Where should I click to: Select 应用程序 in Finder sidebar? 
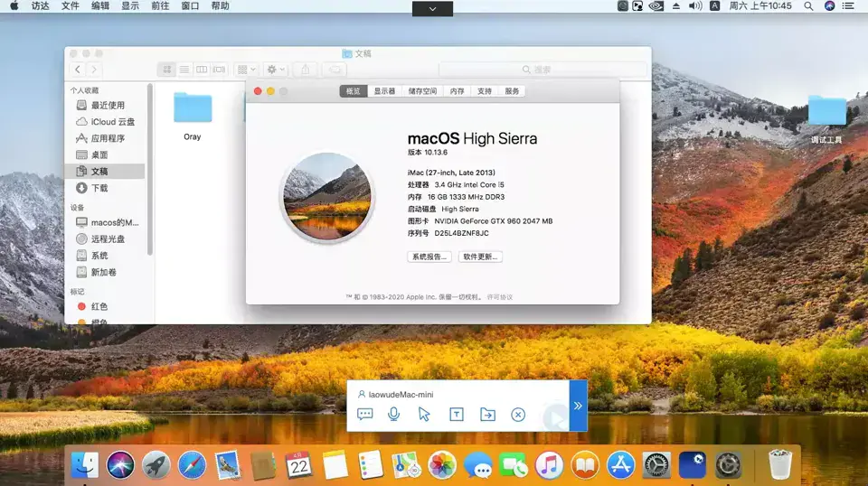107,138
